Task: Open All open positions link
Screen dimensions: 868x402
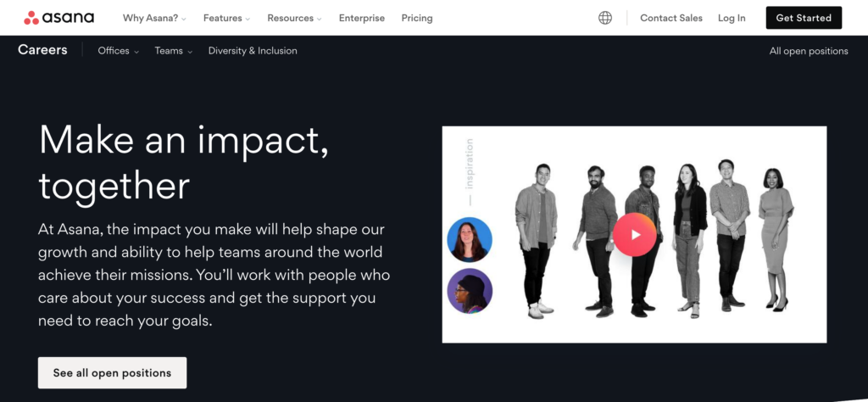Action: (x=808, y=51)
